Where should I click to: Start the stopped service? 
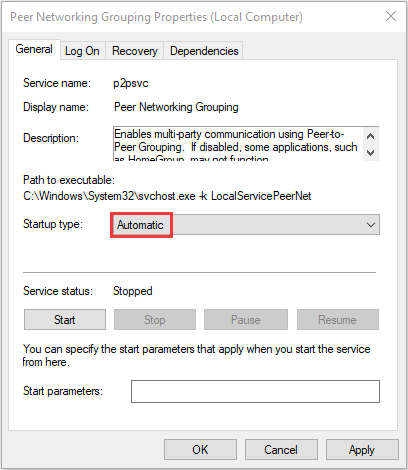65,320
